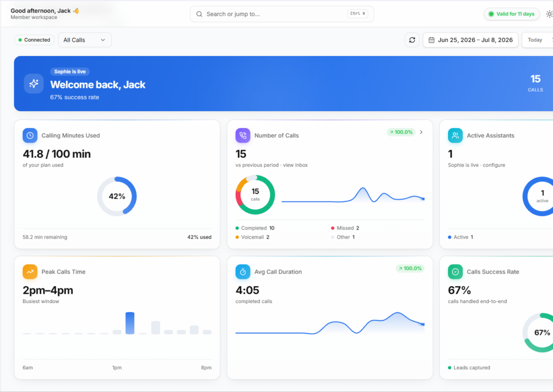Follow the configure link under Active Assistants

(x=494, y=165)
